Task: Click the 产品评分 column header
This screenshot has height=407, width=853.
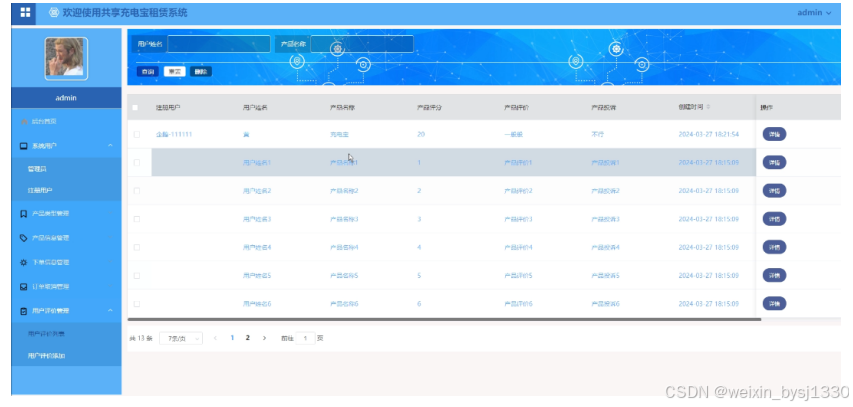Action: pos(429,108)
